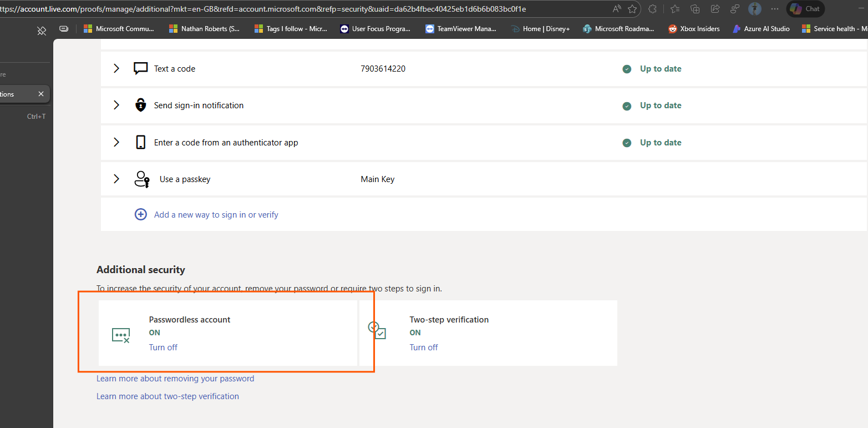This screenshot has width=868, height=428.
Task: Click the unpin sidebar icon
Action: (x=42, y=31)
